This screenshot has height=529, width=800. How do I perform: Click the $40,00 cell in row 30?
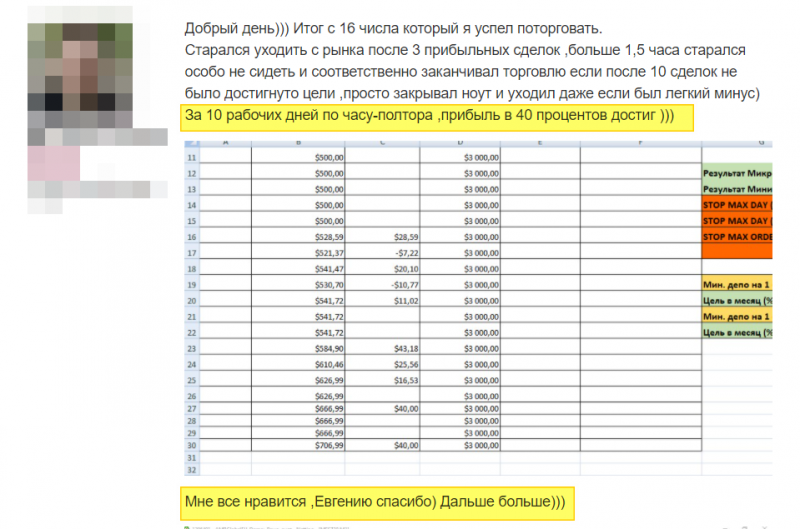click(x=382, y=445)
